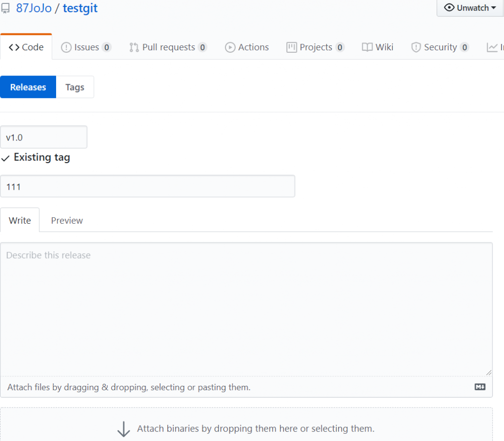The height and width of the screenshot is (441, 504).
Task: Open the Unwatch dropdown
Action: click(470, 8)
